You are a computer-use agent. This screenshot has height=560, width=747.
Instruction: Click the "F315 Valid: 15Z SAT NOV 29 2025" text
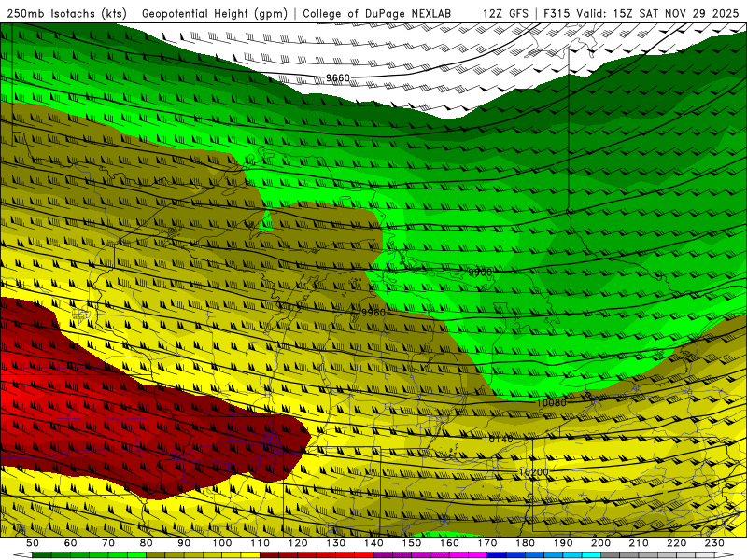point(641,13)
